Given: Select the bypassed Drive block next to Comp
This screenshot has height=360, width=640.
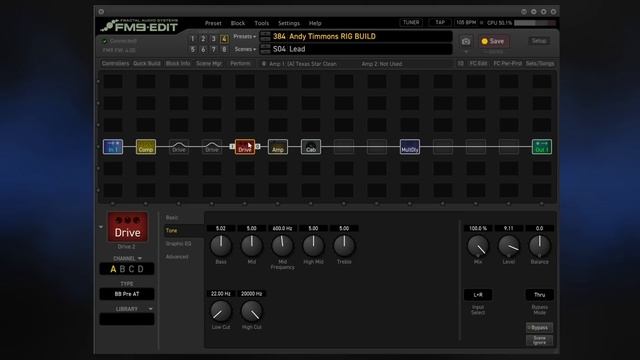Looking at the screenshot, I should [x=179, y=147].
